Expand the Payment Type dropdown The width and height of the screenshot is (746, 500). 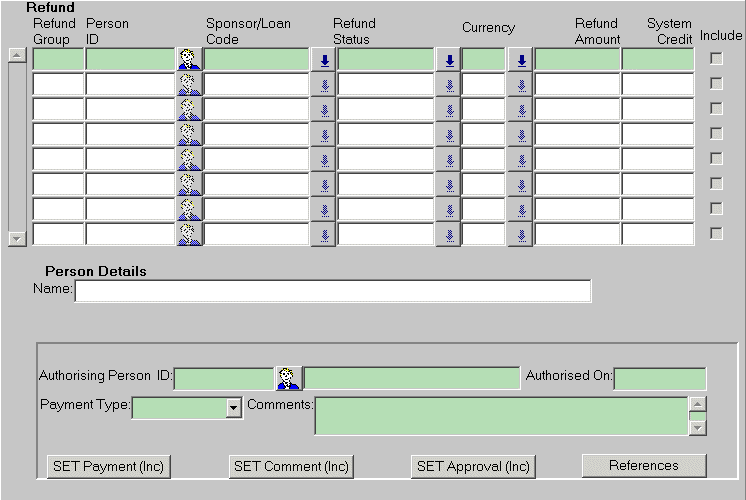click(x=234, y=408)
